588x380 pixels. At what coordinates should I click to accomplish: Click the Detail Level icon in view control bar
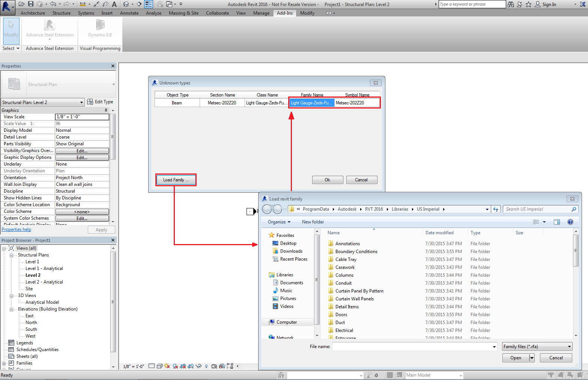click(152, 366)
